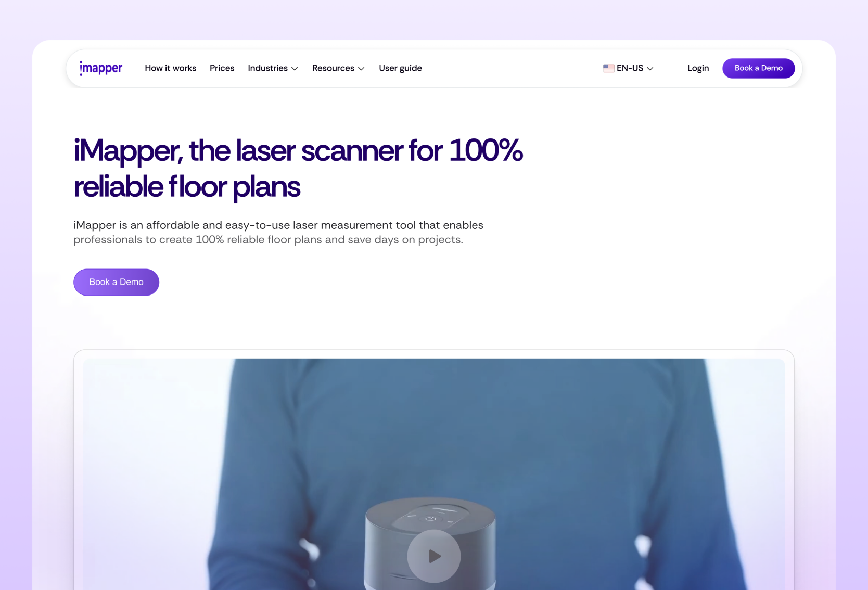868x590 pixels.
Task: Click the EN-US language label text
Action: tap(630, 68)
